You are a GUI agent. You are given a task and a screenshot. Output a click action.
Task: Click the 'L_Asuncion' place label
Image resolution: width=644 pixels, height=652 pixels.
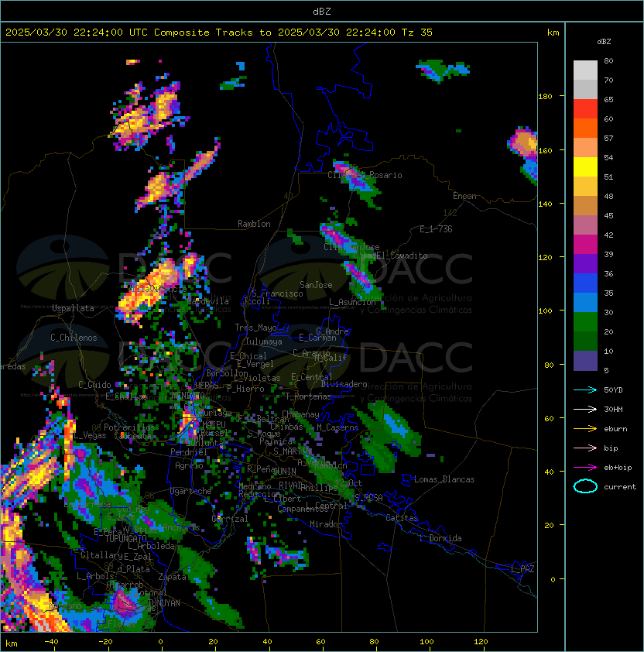tap(352, 302)
